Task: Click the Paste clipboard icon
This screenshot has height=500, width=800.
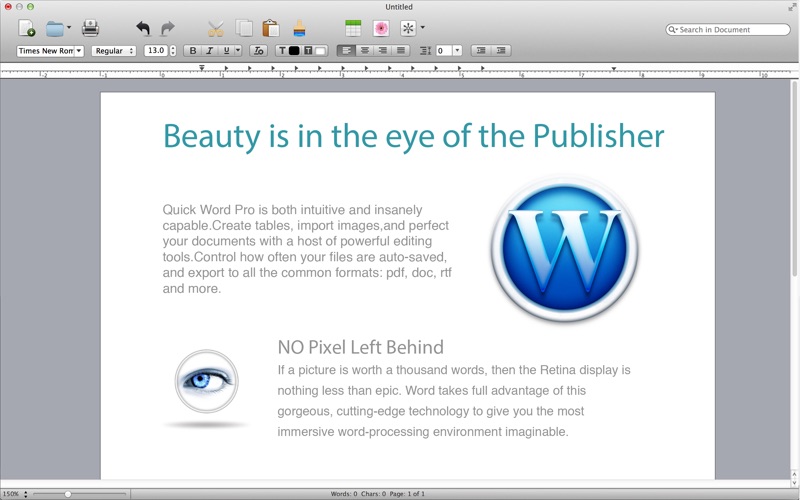Action: click(270, 28)
